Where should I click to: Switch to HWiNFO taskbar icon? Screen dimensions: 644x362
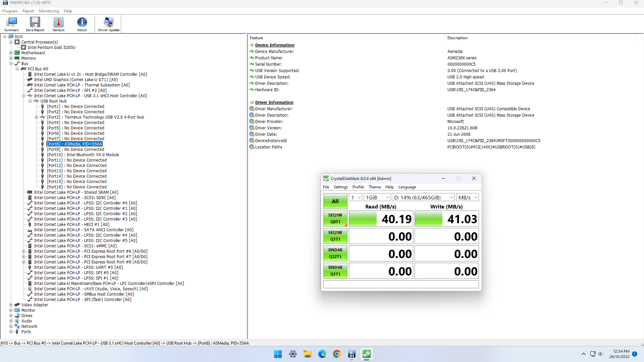352,354
